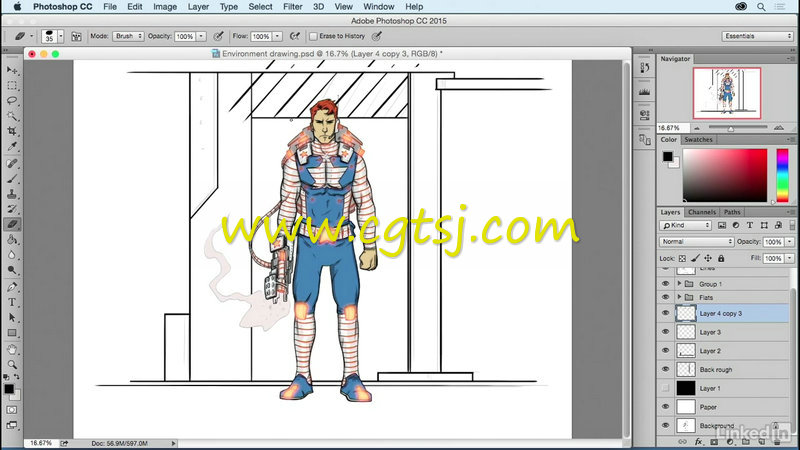Select the Dodge tool
Viewport: 800px width, 450px height.
click(12, 270)
